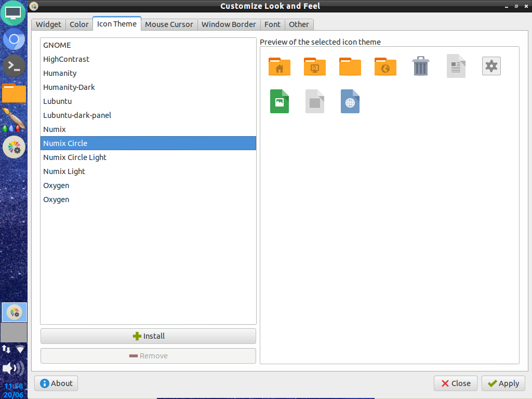This screenshot has width=532, height=399.
Task: Click the gear executable preview icon
Action: [x=491, y=66]
